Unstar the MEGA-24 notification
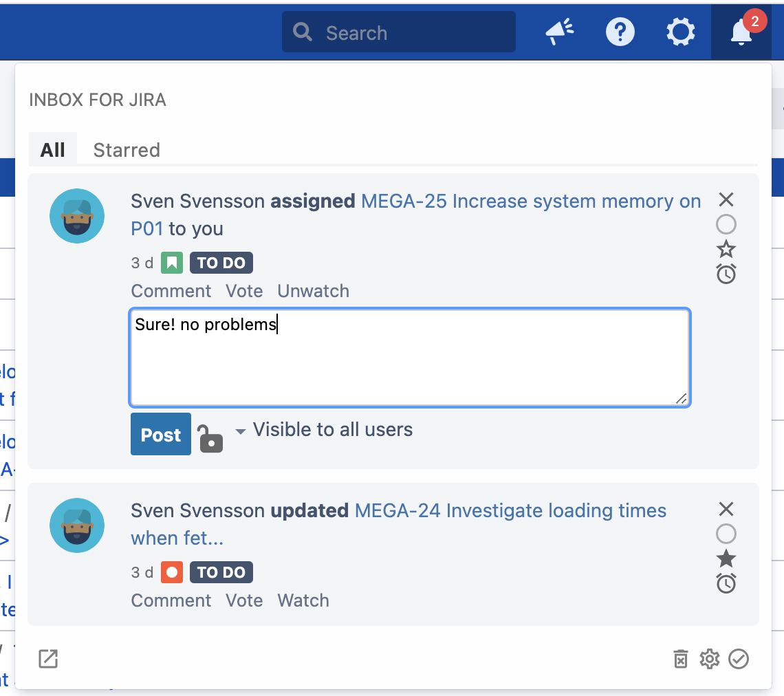 726,558
